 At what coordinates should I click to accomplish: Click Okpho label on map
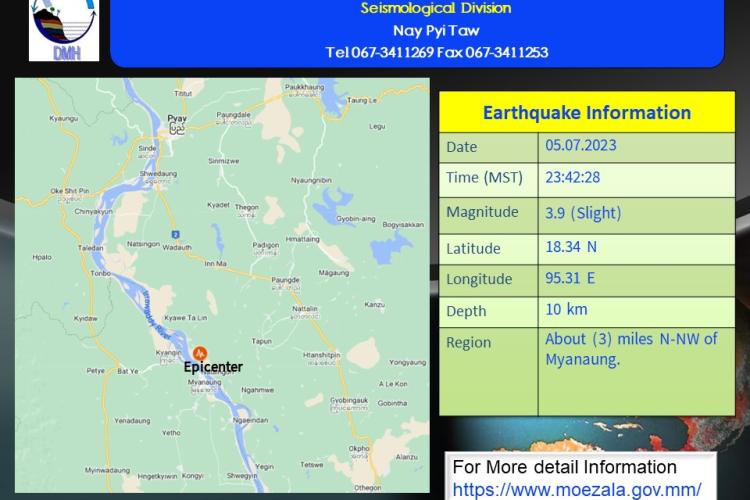[359, 449]
